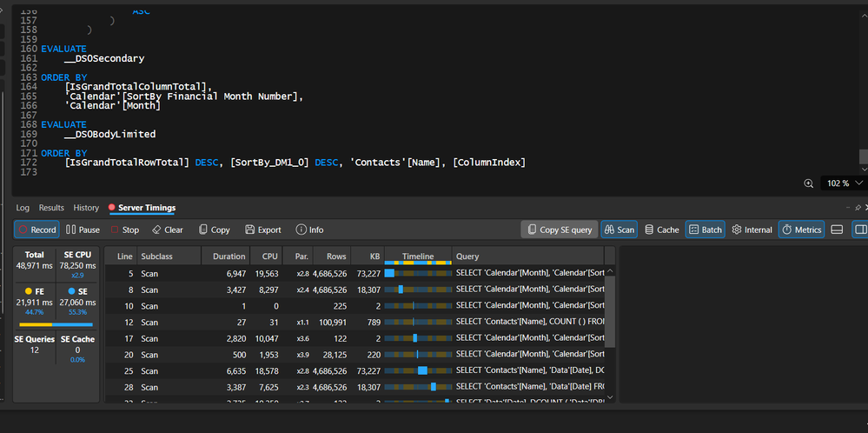Sort the grid by Duration column
The image size is (868, 433).
pyautogui.click(x=229, y=256)
